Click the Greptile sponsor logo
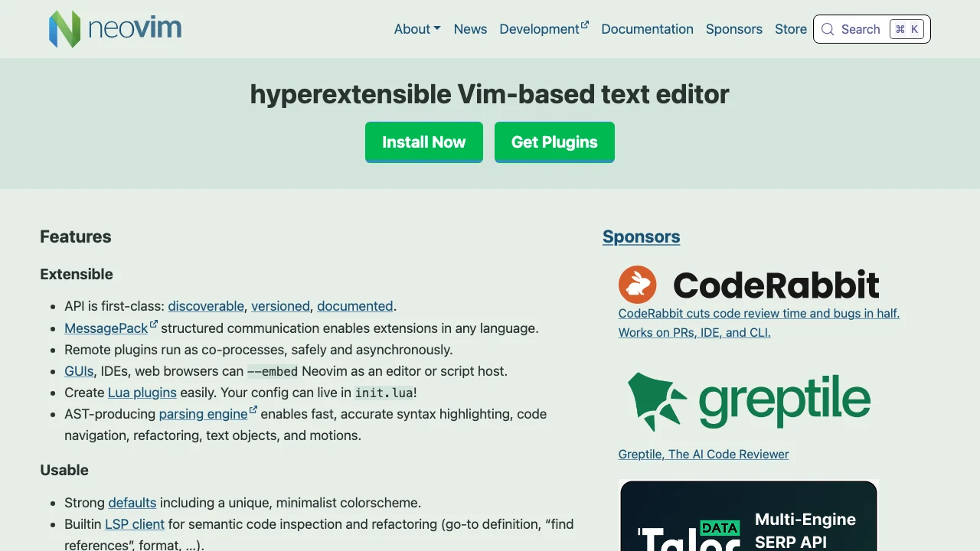The width and height of the screenshot is (980, 551). (749, 401)
